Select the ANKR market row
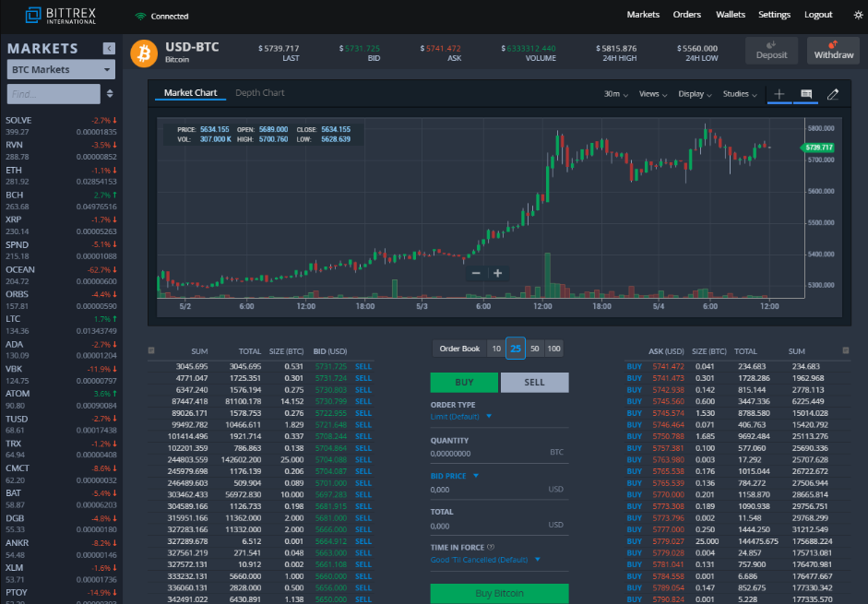 (x=61, y=549)
